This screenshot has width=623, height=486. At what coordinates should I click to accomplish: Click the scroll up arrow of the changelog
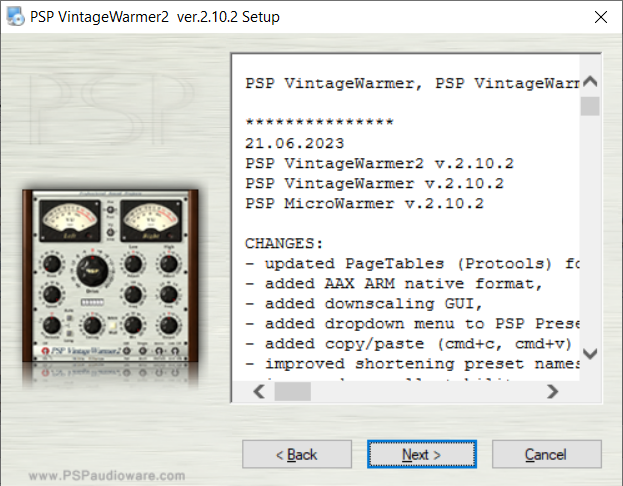tap(590, 82)
